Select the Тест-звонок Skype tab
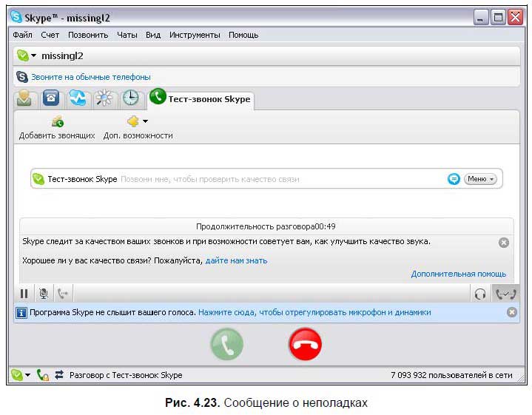The height and width of the screenshot is (415, 532). coord(201,99)
